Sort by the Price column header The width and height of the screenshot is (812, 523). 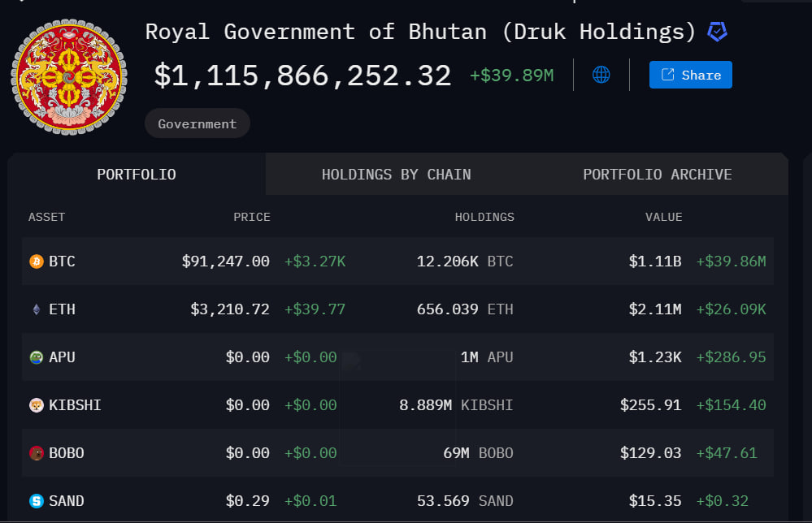click(x=252, y=217)
